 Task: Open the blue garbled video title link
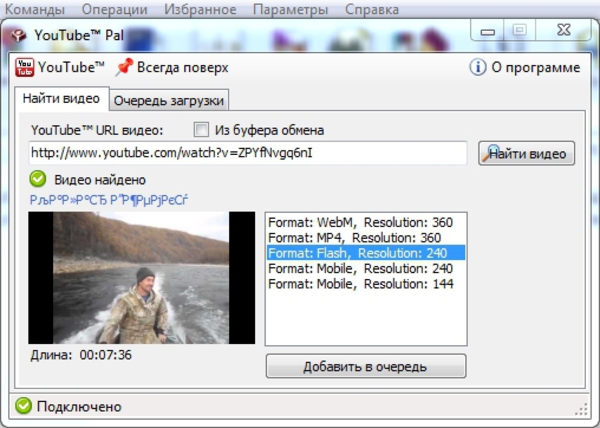109,200
